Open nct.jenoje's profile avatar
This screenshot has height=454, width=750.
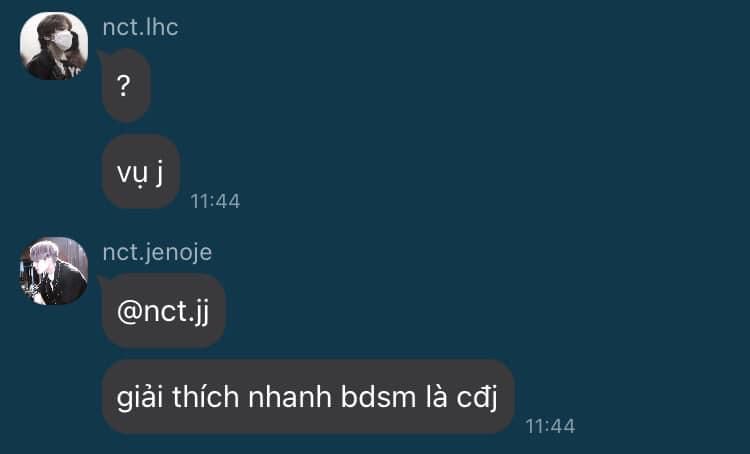[x=54, y=271]
